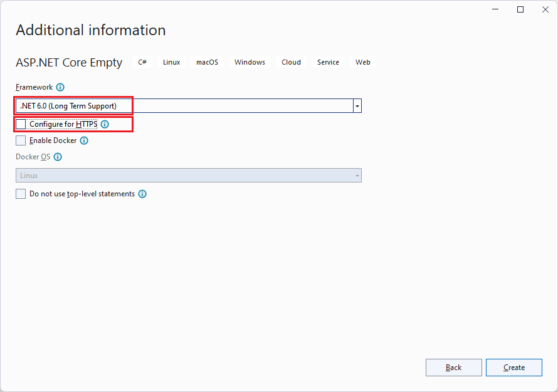Open info for top-level statements option
The width and height of the screenshot is (558, 392).
[x=142, y=194]
